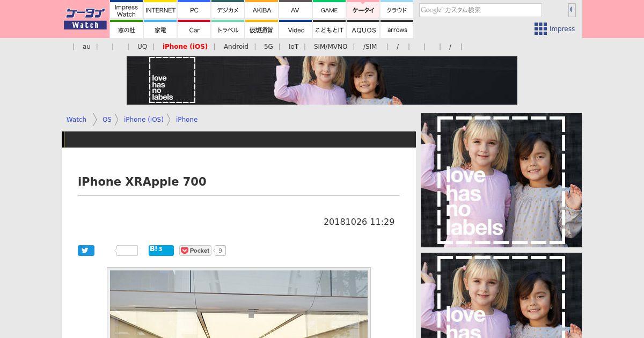Open the こどもとIT tab

329,30
